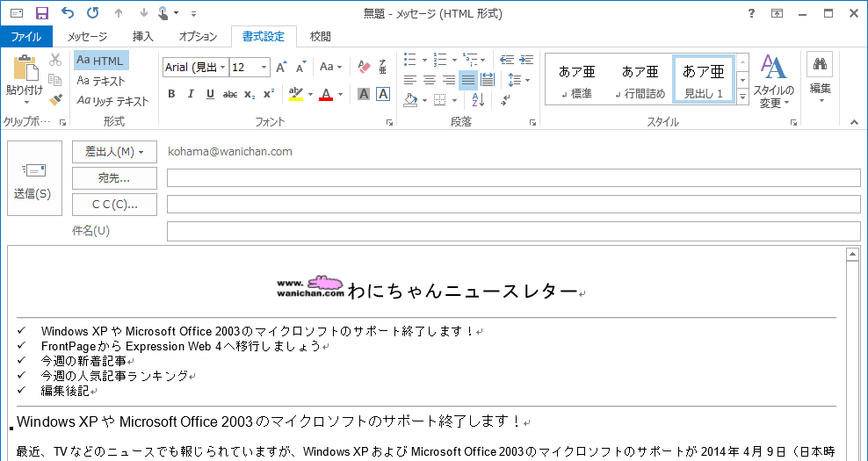The height and width of the screenshot is (461, 868).
Task: Click the Shrink Font icon
Action: 300,67
